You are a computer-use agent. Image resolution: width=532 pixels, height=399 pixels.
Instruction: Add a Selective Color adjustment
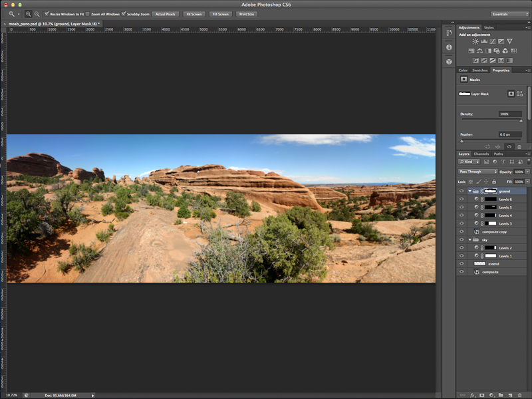tap(501, 61)
